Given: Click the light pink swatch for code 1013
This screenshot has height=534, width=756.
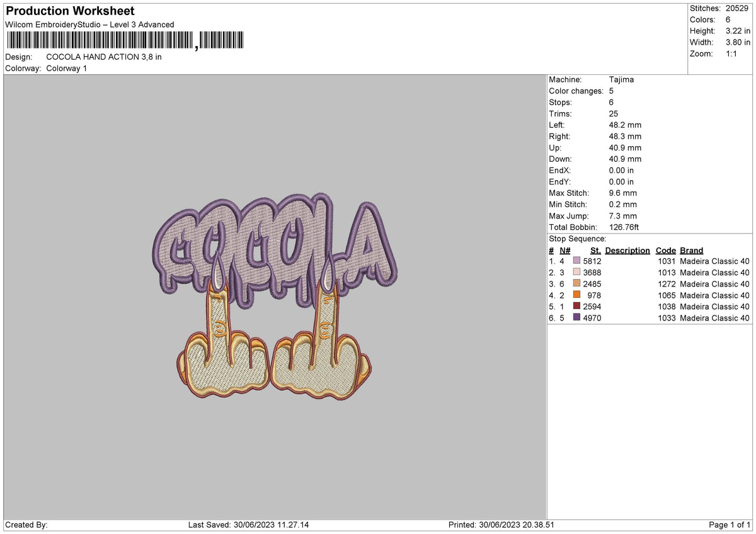Looking at the screenshot, I should pos(576,272).
